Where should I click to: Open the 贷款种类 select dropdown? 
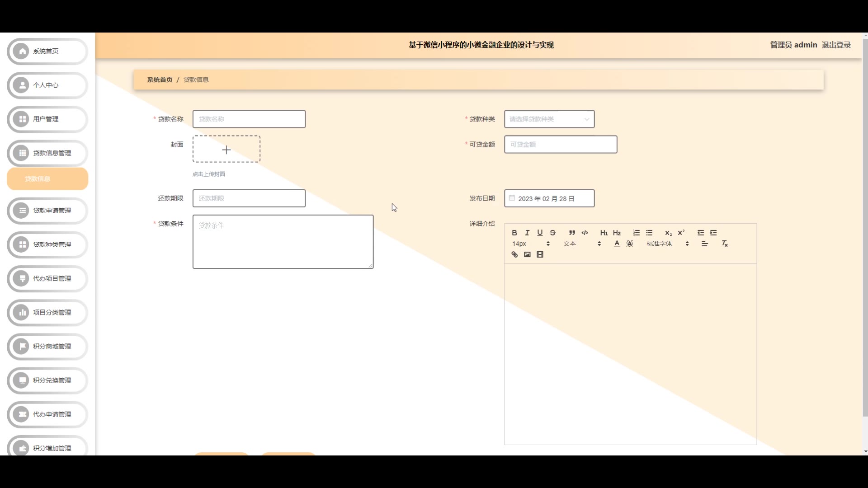coord(549,119)
